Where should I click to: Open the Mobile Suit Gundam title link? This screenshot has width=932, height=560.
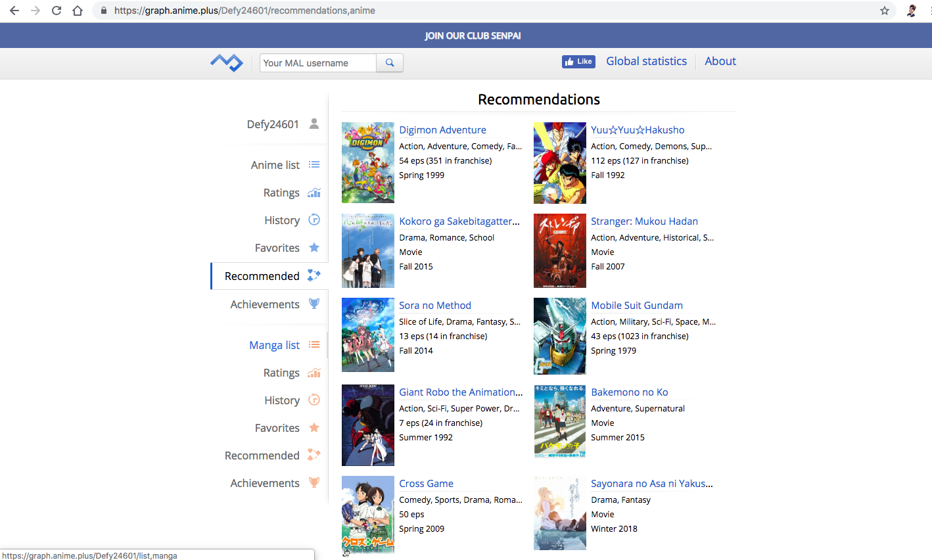click(636, 306)
